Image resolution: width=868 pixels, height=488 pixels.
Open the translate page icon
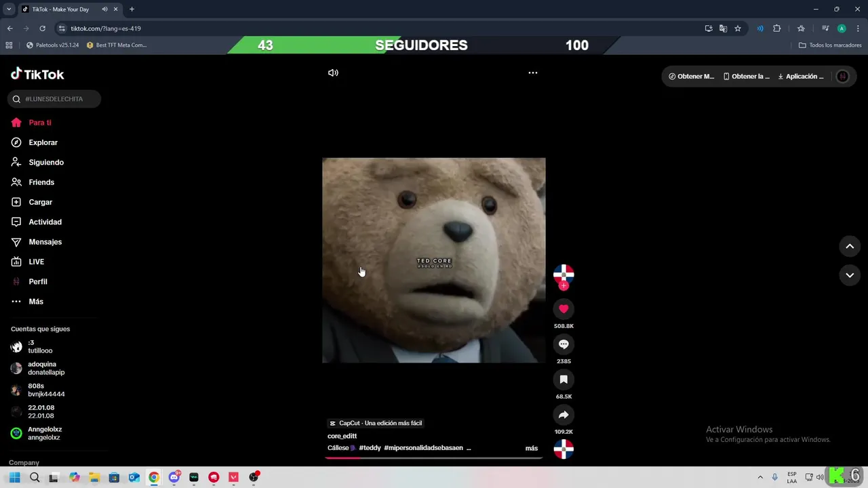[723, 28]
